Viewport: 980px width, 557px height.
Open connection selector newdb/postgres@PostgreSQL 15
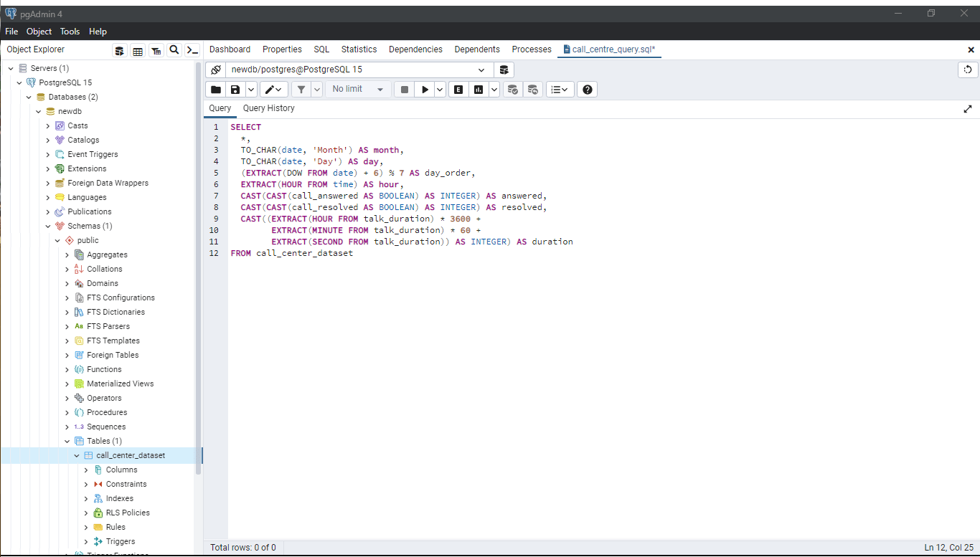pos(359,70)
